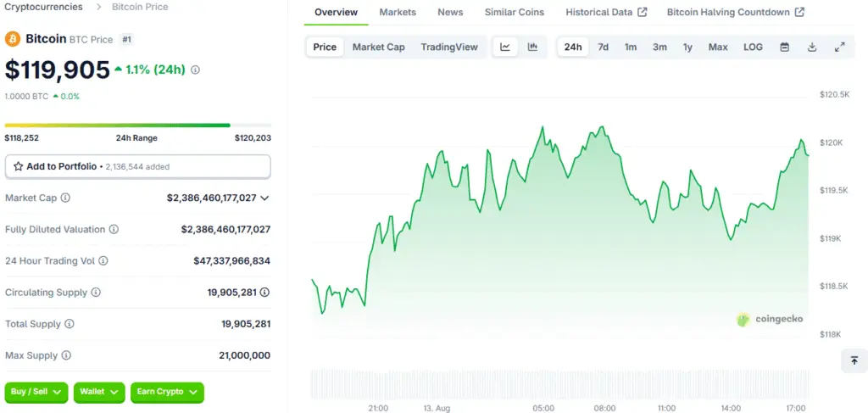Click the Max Supply info icon
Screen dimensions: 868x413
[x=66, y=355]
